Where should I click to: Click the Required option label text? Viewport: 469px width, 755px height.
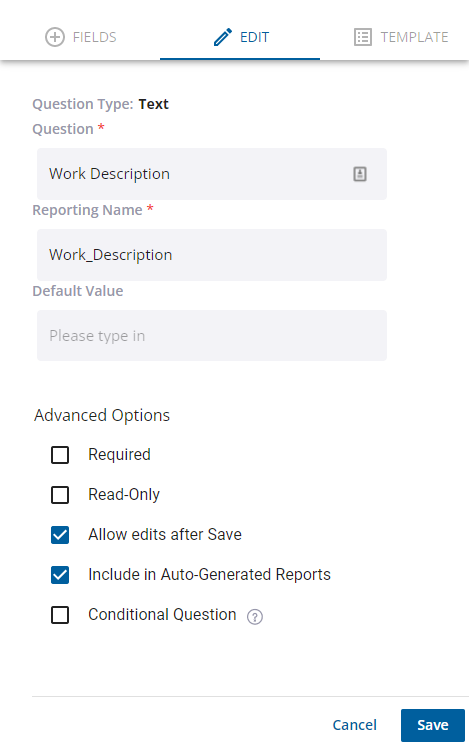pos(119,455)
